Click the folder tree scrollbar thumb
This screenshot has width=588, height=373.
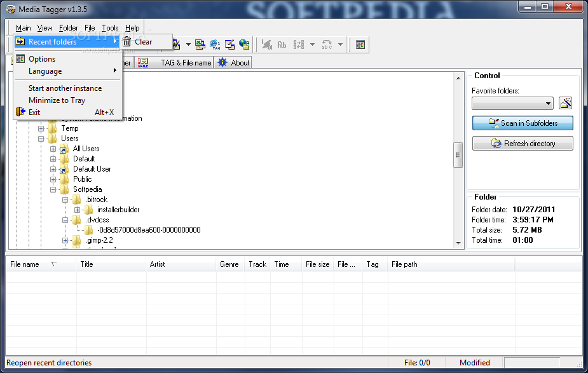[458, 155]
